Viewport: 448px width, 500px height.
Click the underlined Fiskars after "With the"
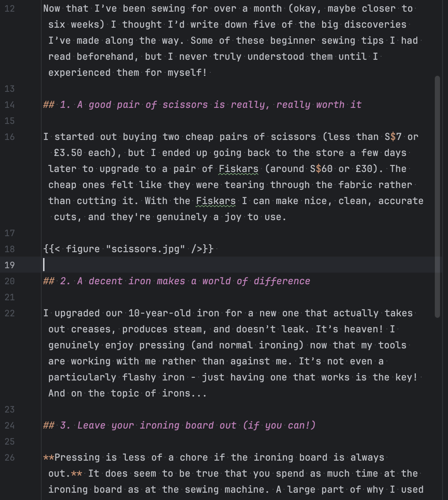pyautogui.click(x=216, y=201)
